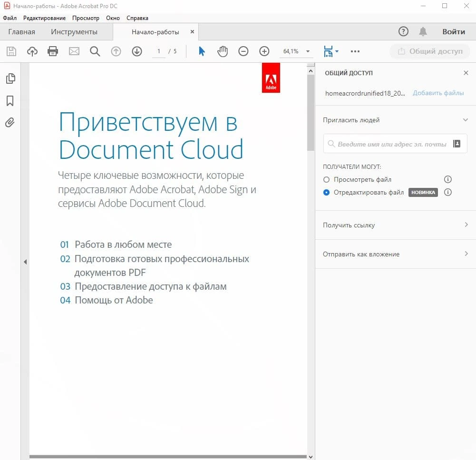Click the Save file floppy icon
The height and width of the screenshot is (460, 476).
pos(11,51)
